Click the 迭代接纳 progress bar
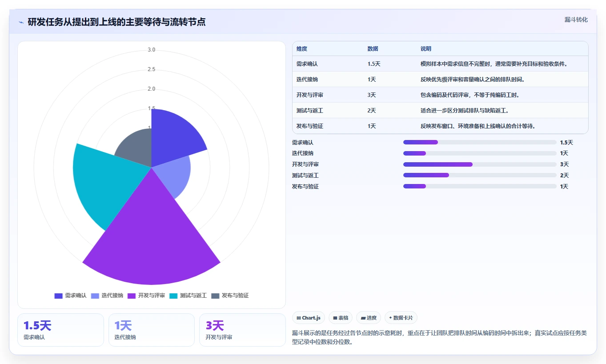The height and width of the screenshot is (364, 606). click(480, 153)
